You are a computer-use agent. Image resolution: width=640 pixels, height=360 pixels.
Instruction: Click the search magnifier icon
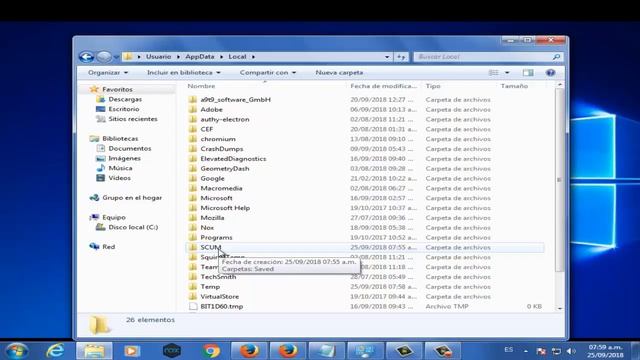point(556,57)
